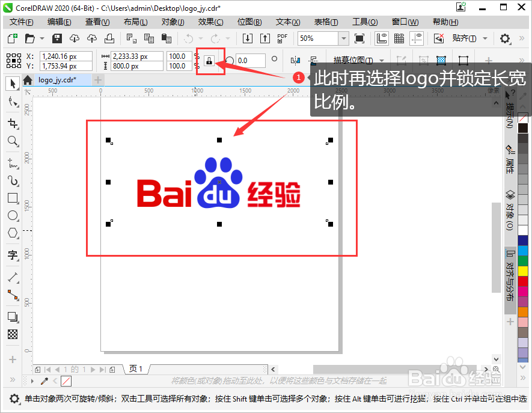532x413 pixels.
Task: Click the object width field
Action: (x=137, y=56)
